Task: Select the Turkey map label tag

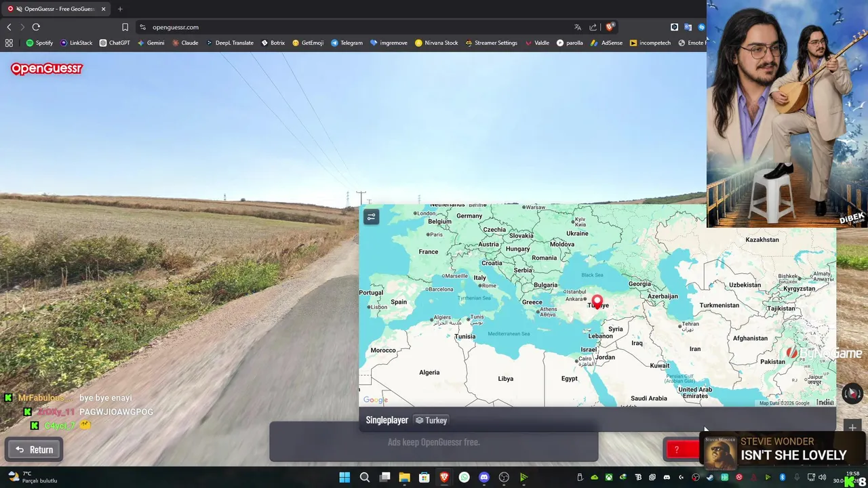Action: click(x=431, y=420)
